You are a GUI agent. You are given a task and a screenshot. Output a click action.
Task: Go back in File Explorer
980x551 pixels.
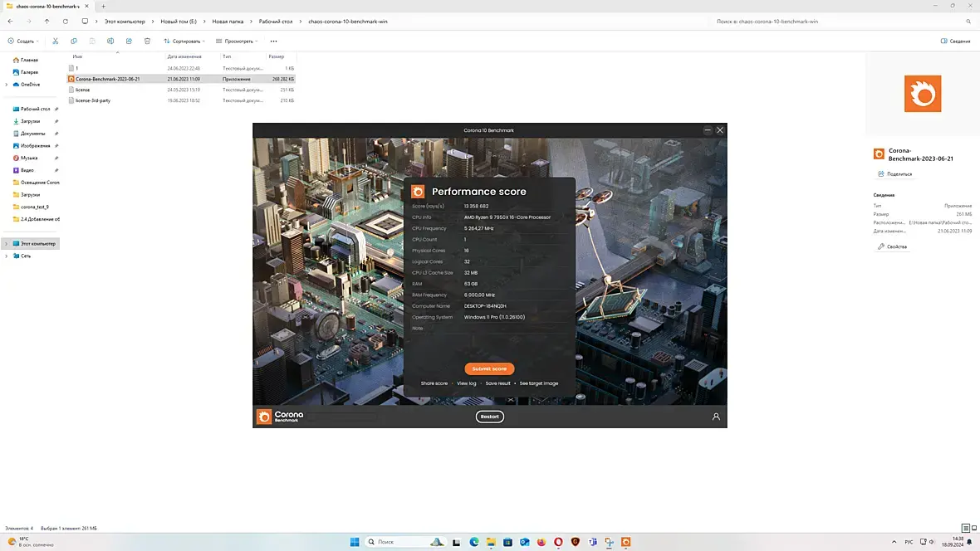coord(10,22)
